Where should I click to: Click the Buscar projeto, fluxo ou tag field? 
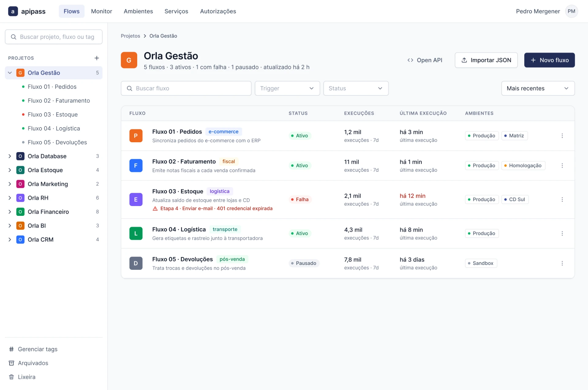pos(54,37)
